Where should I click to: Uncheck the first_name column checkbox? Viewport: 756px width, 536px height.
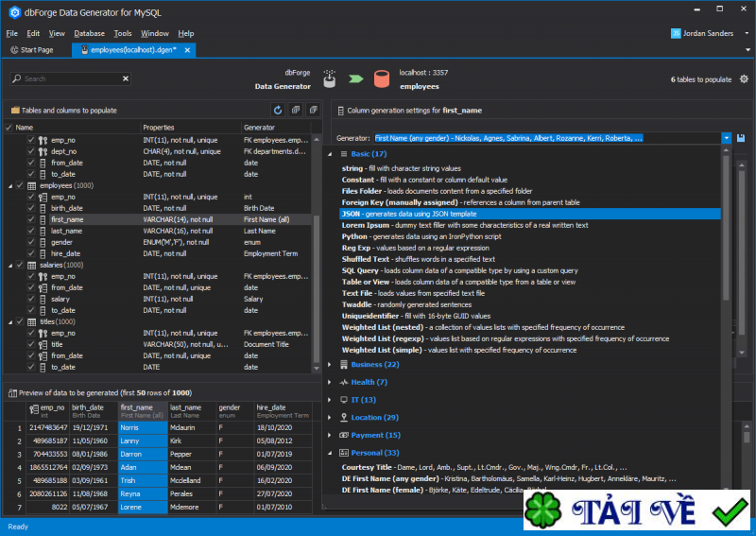pyautogui.click(x=31, y=219)
